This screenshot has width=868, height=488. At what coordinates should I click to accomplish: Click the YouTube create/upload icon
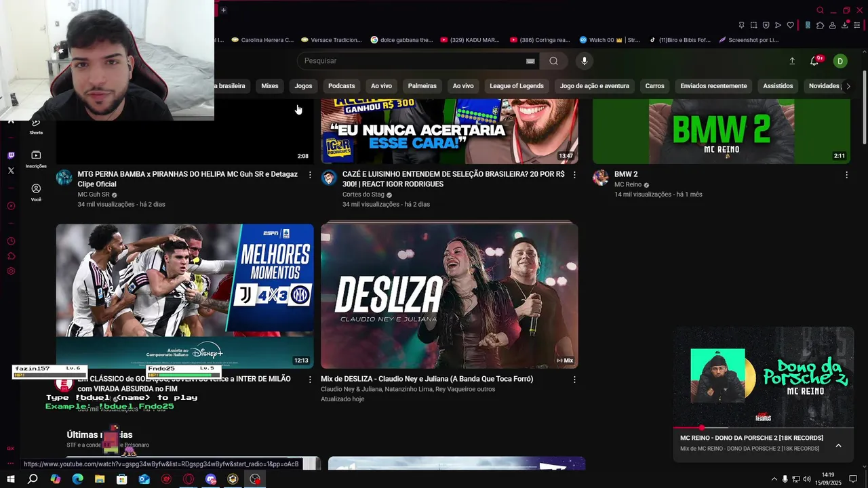coord(792,61)
